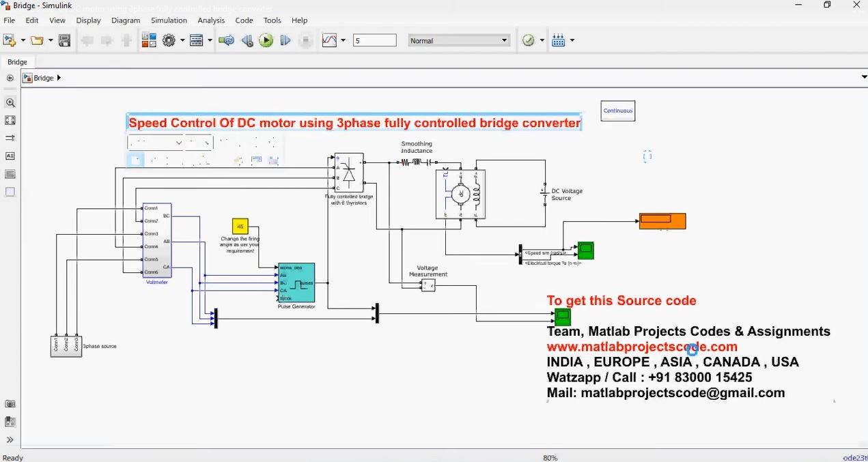The width and height of the screenshot is (868, 462).
Task: Click the Zoom tool in left palette
Action: [x=10, y=102]
